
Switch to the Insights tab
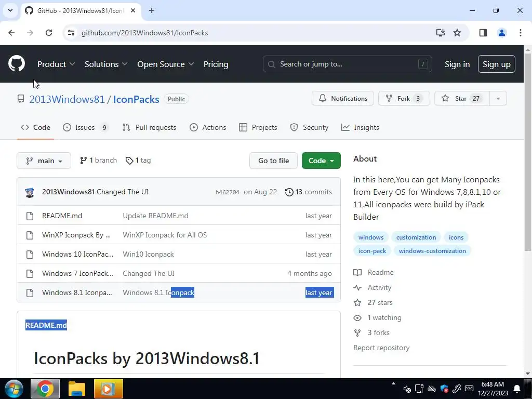pyautogui.click(x=360, y=128)
